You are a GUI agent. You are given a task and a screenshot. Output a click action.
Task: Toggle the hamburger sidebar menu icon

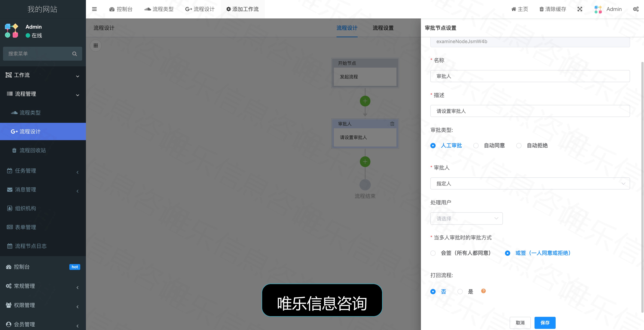click(94, 9)
